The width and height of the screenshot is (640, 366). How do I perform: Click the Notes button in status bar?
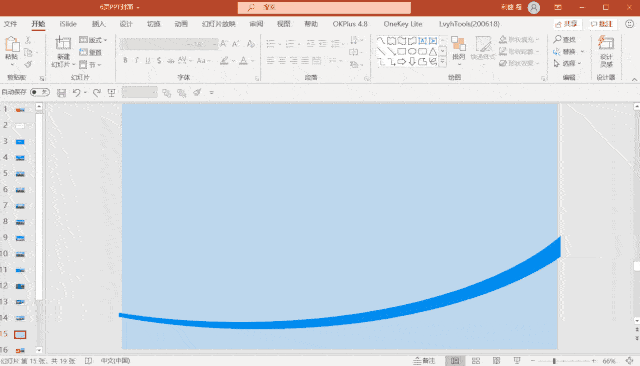424,361
